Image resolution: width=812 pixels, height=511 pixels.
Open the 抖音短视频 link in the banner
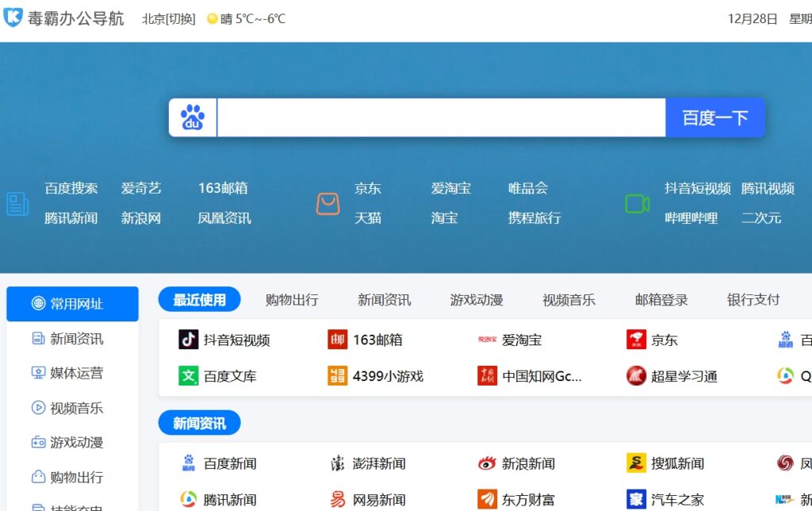pyautogui.click(x=698, y=188)
